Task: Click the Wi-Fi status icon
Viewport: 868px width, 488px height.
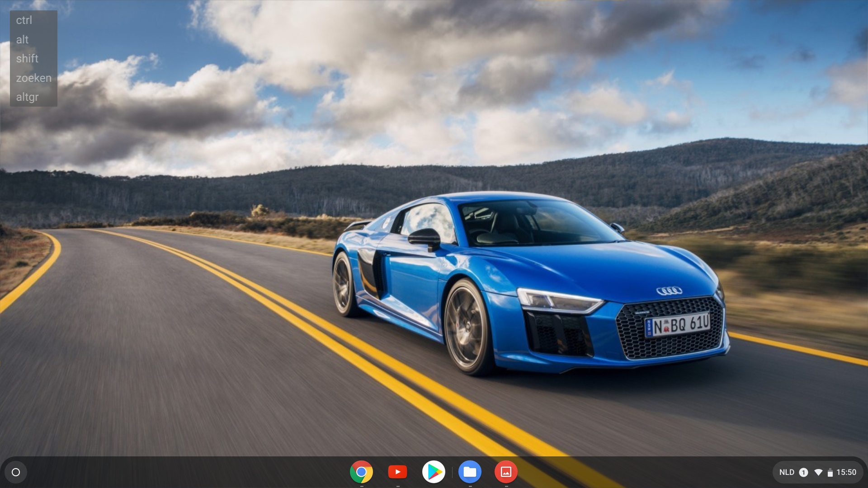Action: 818,472
